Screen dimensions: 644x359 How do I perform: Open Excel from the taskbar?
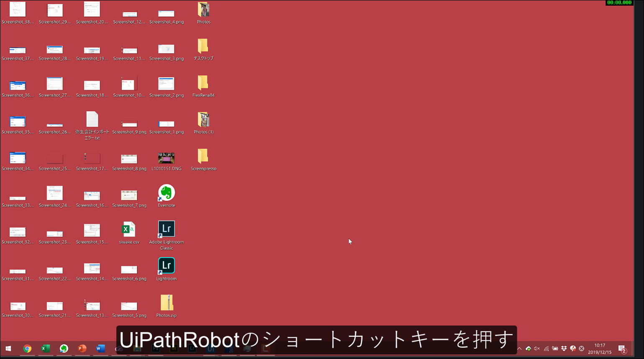(46, 349)
